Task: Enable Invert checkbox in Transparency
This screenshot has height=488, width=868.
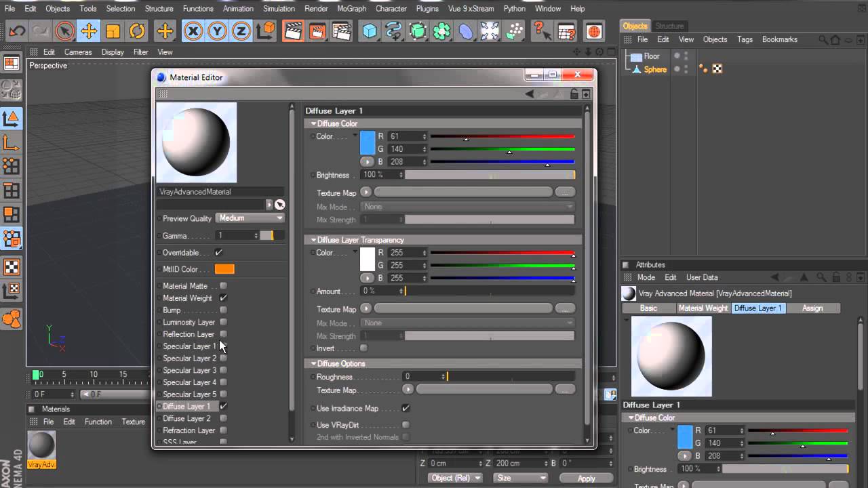Action: (x=363, y=348)
